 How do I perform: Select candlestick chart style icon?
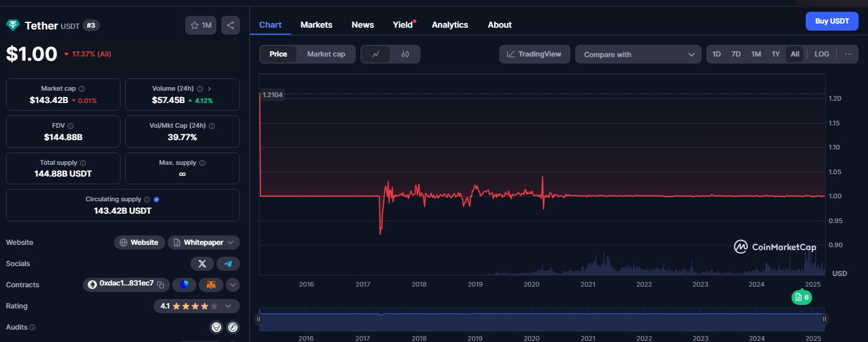point(405,54)
